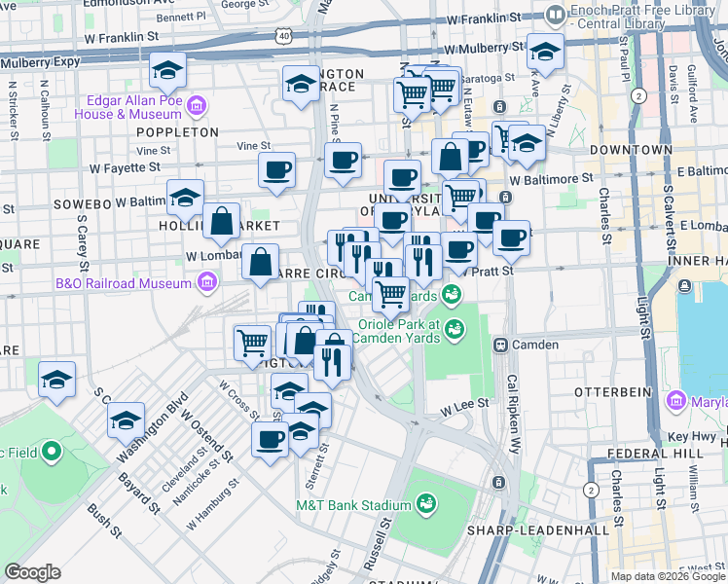Open the Edgar Allan Poe House & Museum label
Image resolution: width=728 pixels, height=584 pixels.
coord(128,107)
